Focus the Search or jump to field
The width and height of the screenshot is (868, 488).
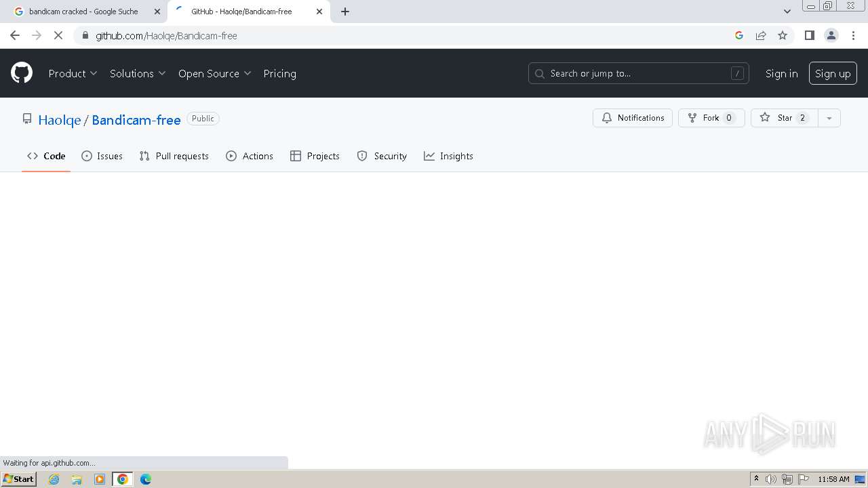(638, 73)
